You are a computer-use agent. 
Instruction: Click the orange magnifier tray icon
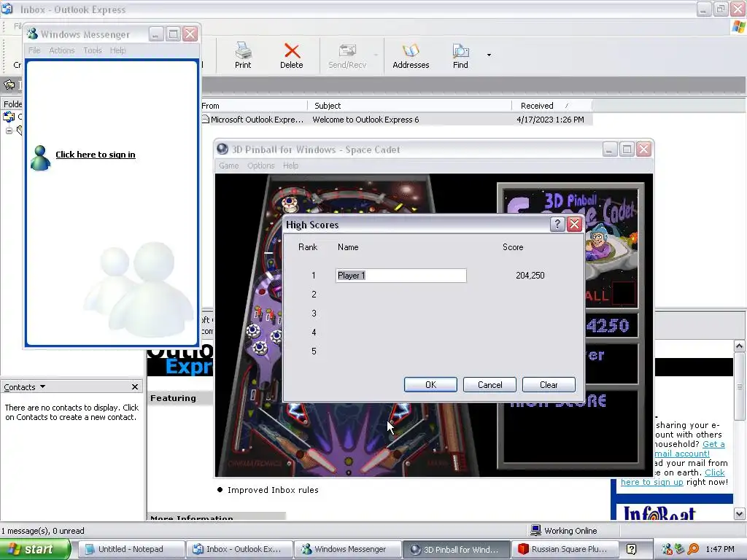pyautogui.click(x=693, y=550)
